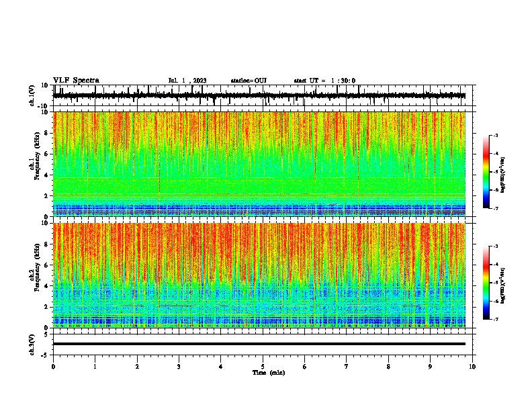Click the time axis tick label '0'
532x411 pixels.
pos(53,367)
